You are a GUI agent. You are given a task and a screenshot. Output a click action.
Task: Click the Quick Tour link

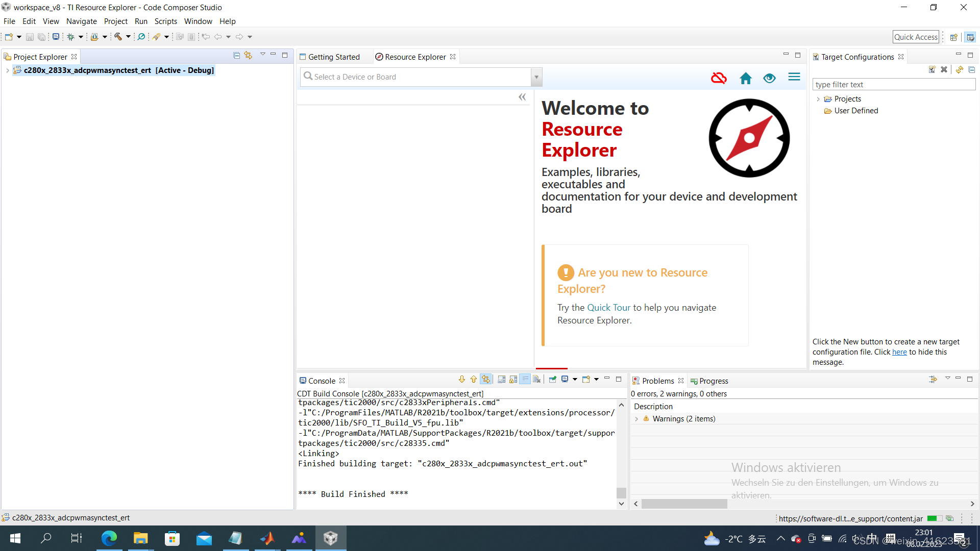point(608,308)
